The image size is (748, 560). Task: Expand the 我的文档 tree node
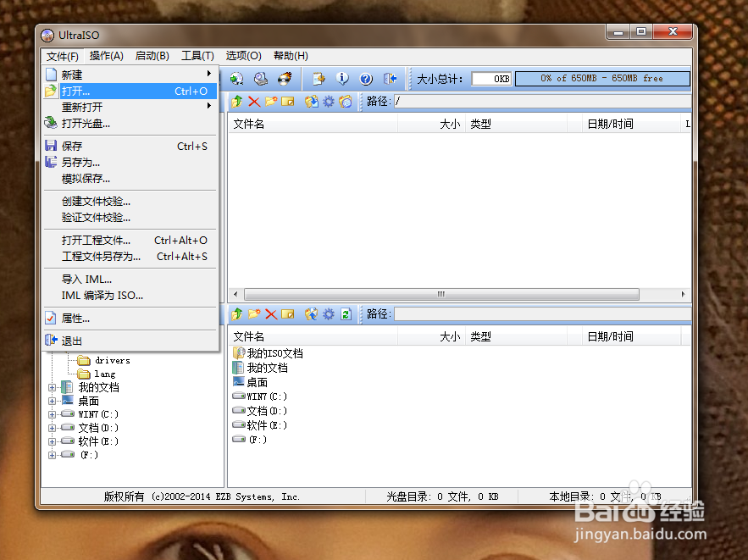pyautogui.click(x=52, y=387)
